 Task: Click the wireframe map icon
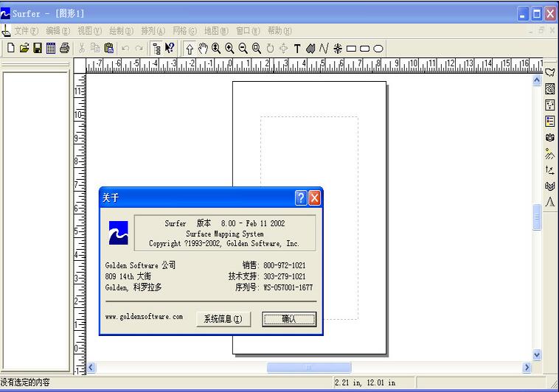pos(550,186)
